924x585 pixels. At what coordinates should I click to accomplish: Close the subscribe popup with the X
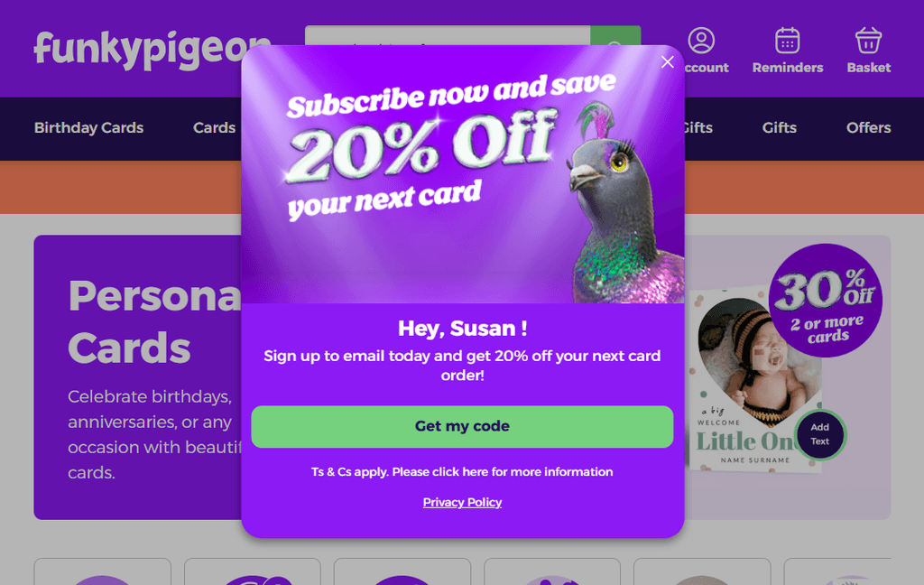tap(667, 62)
